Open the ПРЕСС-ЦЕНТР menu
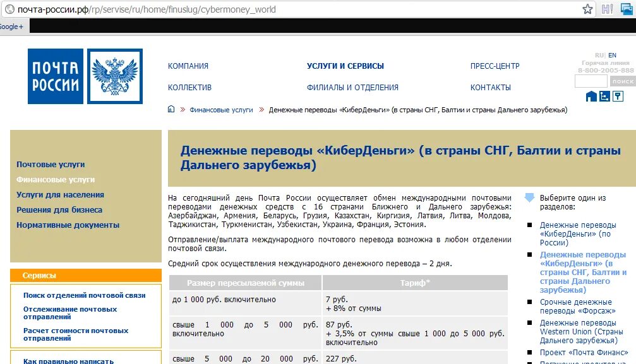The height and width of the screenshot is (364, 636). coord(495,66)
